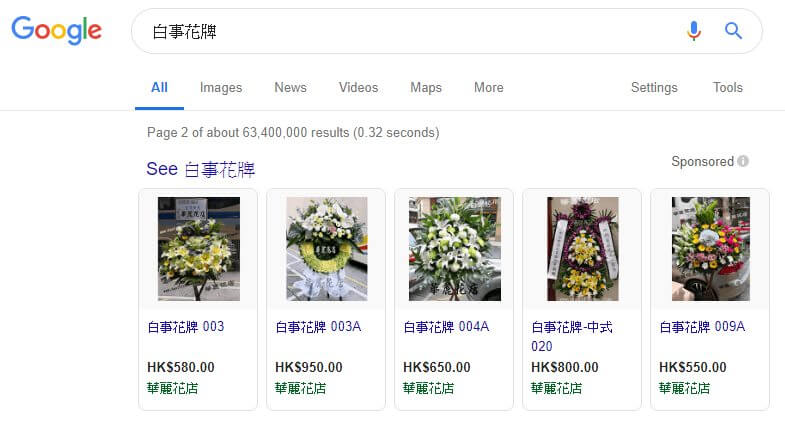This screenshot has height=422, width=785.
Task: Open the 白事花牌-中式 020 product thumbnail
Action: pyautogui.click(x=583, y=249)
